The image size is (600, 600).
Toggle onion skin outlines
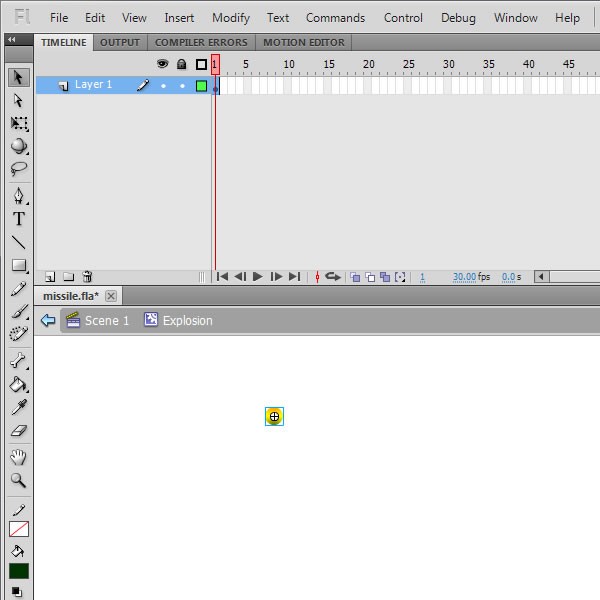coord(370,277)
